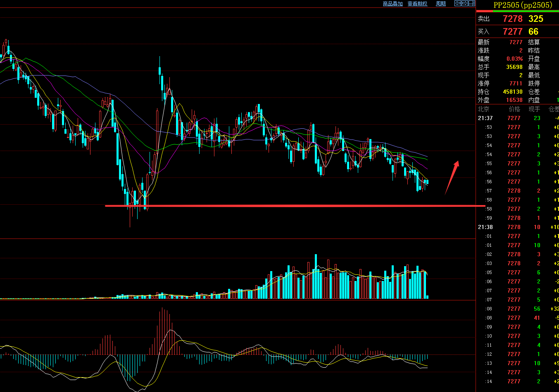This screenshot has height=392, width=559.
Task: Select the 21:38 tick row time
Action: coord(485,227)
